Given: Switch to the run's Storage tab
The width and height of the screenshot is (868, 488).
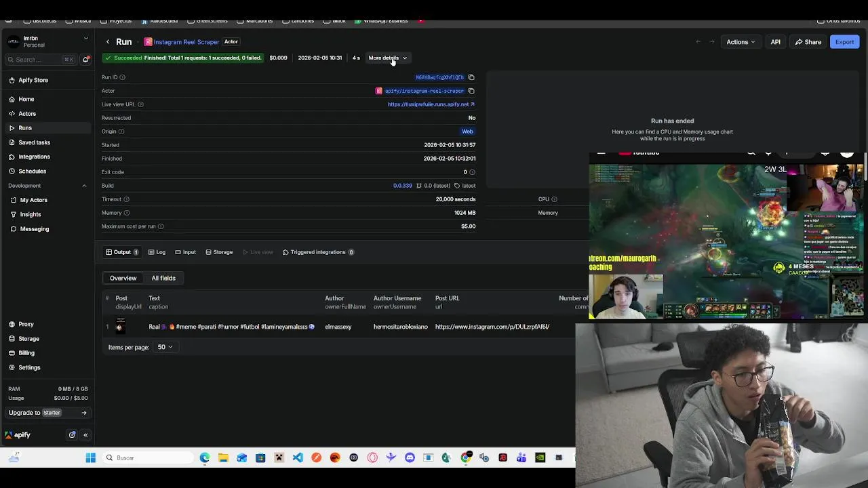Looking at the screenshot, I should pos(219,252).
